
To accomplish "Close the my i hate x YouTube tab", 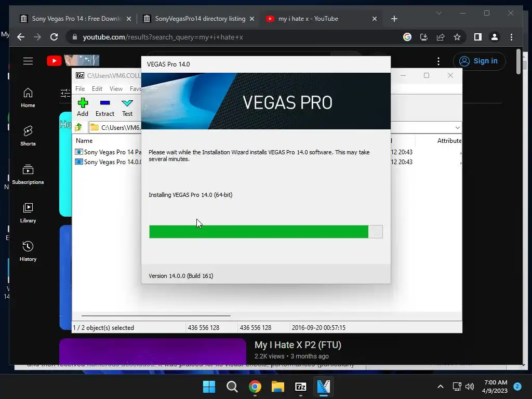I will 374,19.
